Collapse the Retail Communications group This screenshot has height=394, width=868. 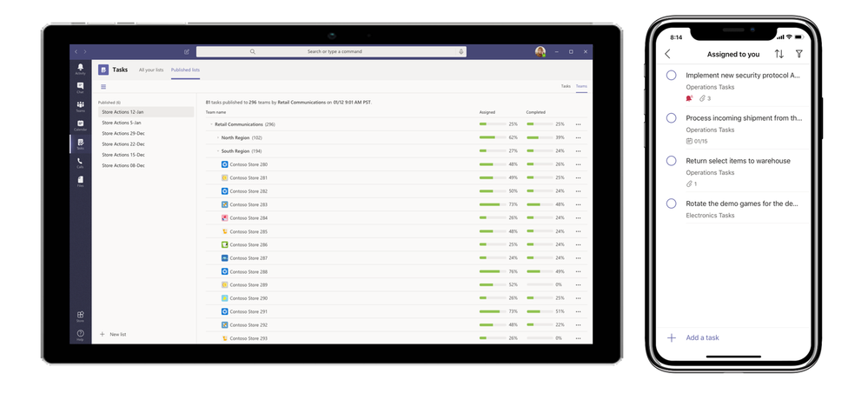click(x=211, y=124)
